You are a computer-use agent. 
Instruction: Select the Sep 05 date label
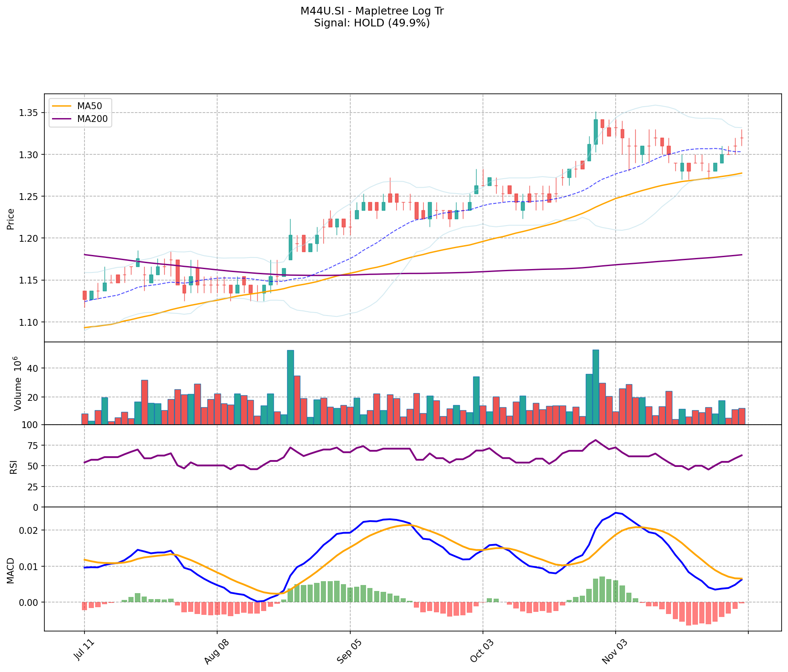[x=348, y=651]
